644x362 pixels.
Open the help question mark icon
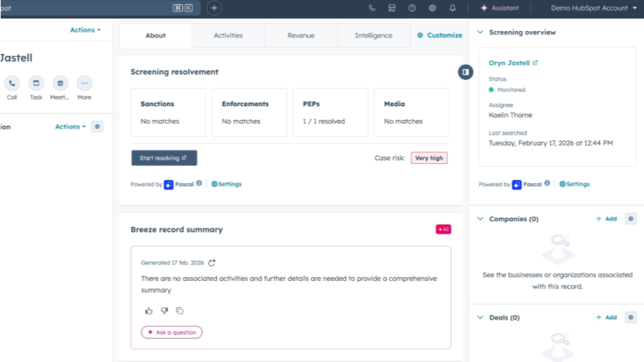(x=412, y=8)
